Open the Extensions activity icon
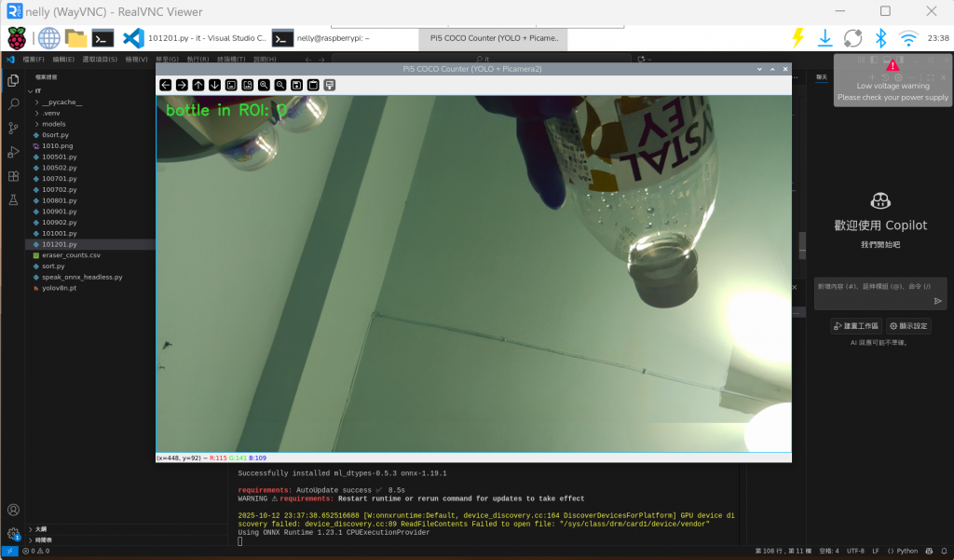954x560 pixels. [x=13, y=176]
